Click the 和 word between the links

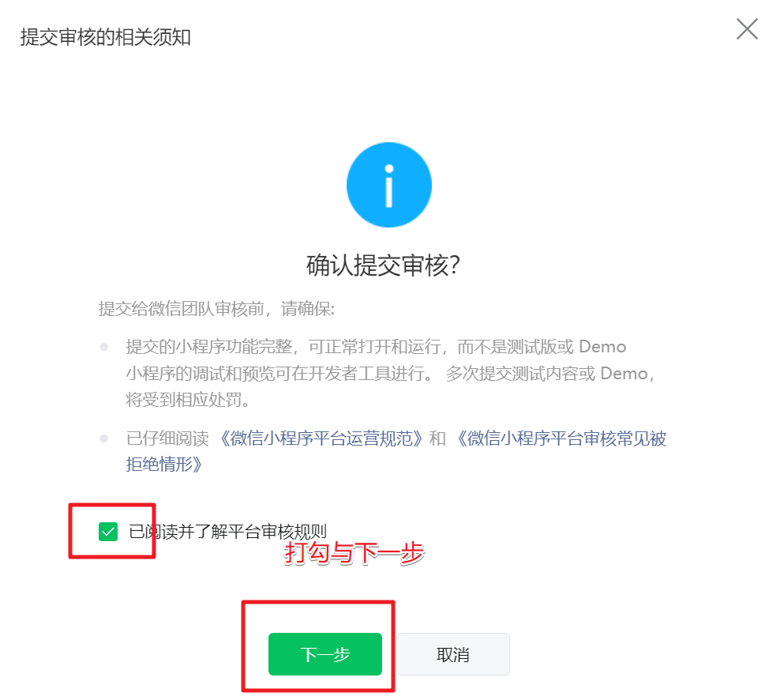(437, 438)
